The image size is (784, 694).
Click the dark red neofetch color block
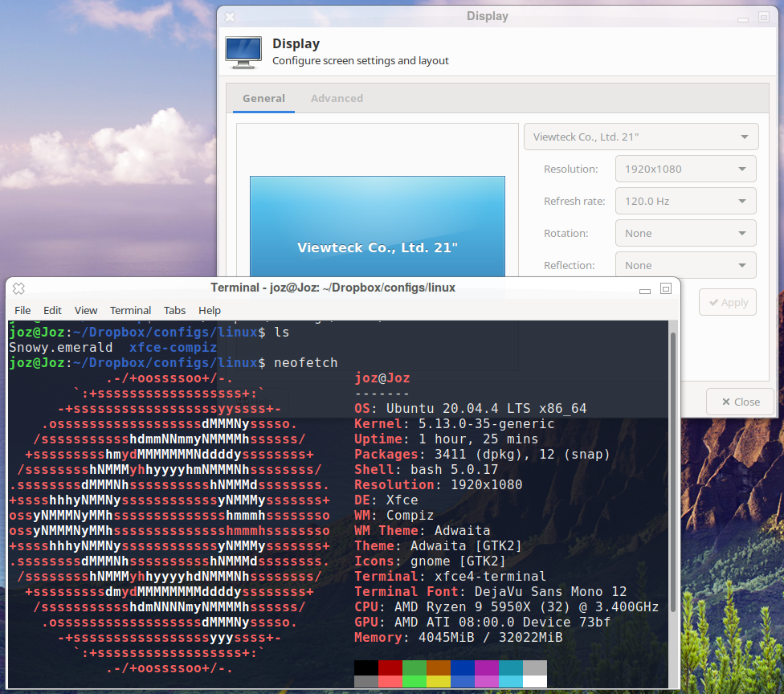390,667
